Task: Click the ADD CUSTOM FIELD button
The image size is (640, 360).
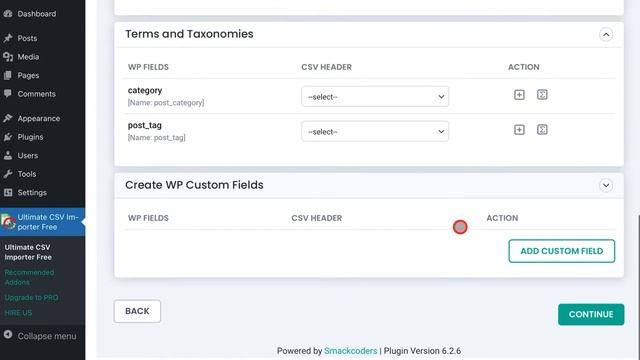Action: pos(562,251)
